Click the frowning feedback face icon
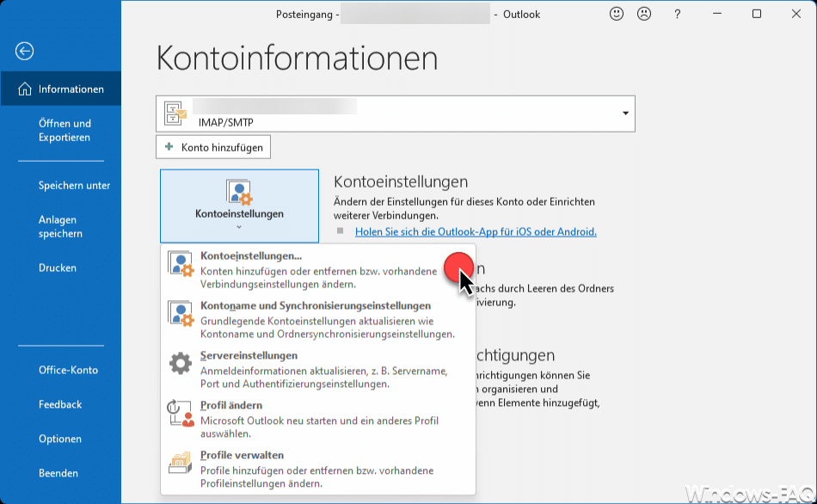817x504 pixels. [x=644, y=14]
